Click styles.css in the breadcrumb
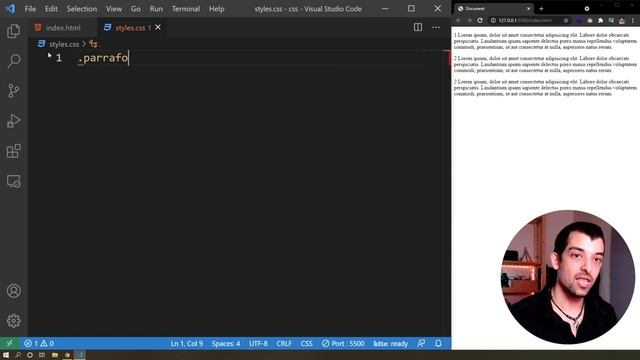Image resolution: width=640 pixels, height=360 pixels. tap(64, 44)
